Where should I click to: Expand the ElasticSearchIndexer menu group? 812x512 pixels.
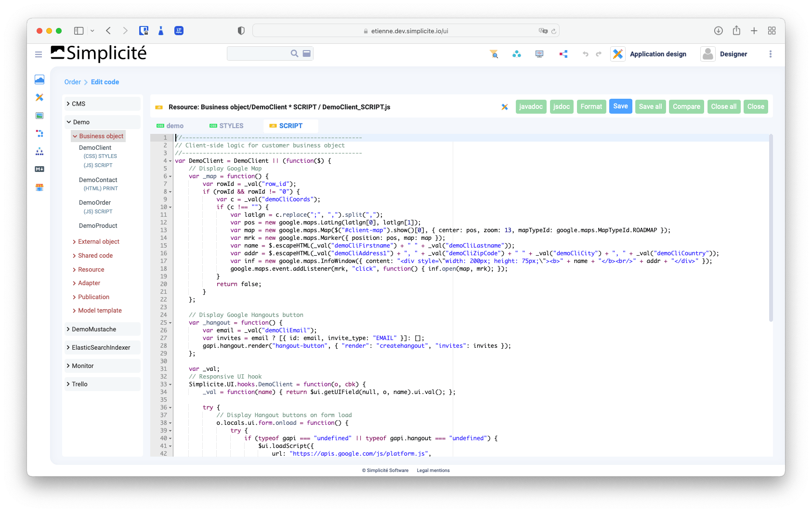pyautogui.click(x=103, y=347)
